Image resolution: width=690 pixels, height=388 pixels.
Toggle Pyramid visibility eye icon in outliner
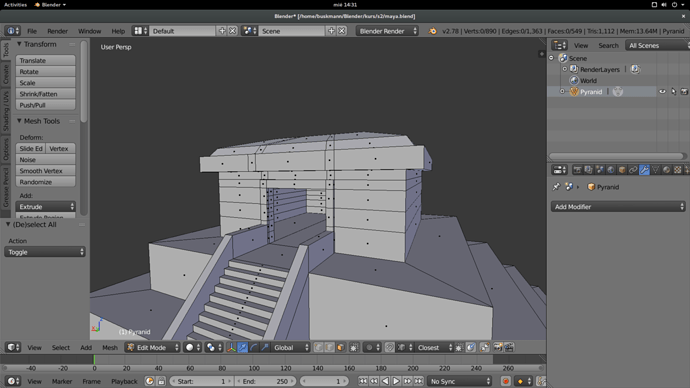point(662,92)
